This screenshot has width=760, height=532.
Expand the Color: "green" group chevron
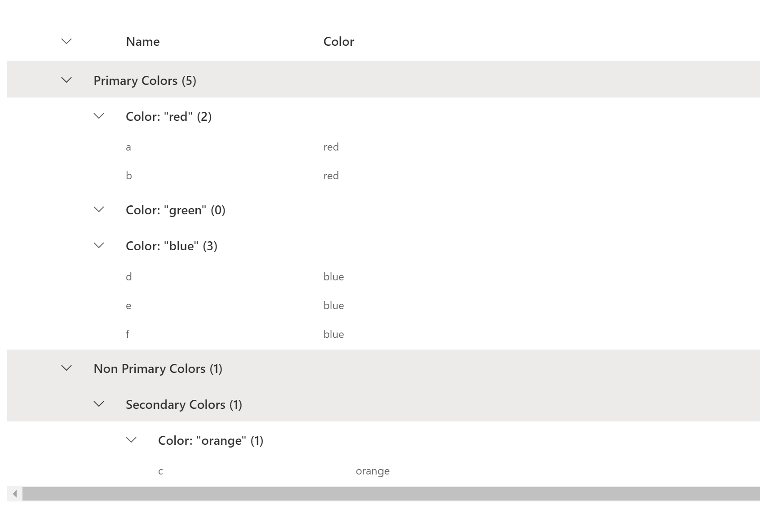tap(98, 209)
